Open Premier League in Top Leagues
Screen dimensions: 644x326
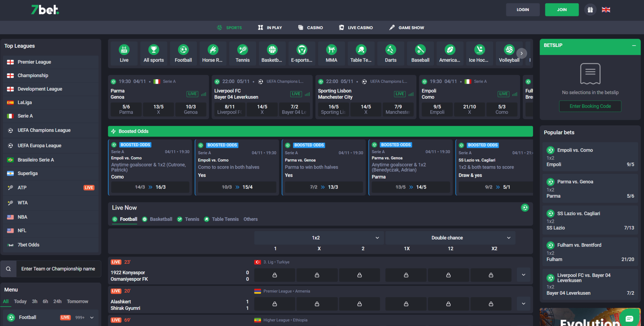[51, 62]
